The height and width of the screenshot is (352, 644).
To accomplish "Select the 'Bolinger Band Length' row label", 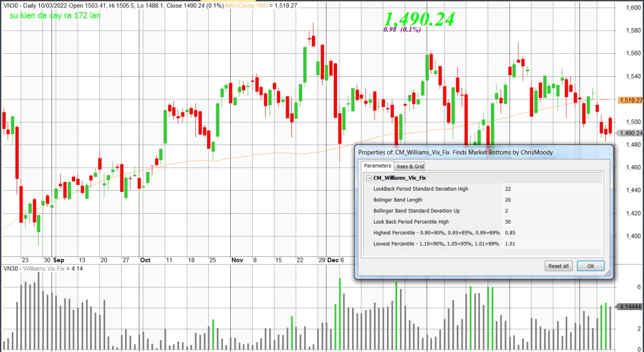I will click(397, 200).
